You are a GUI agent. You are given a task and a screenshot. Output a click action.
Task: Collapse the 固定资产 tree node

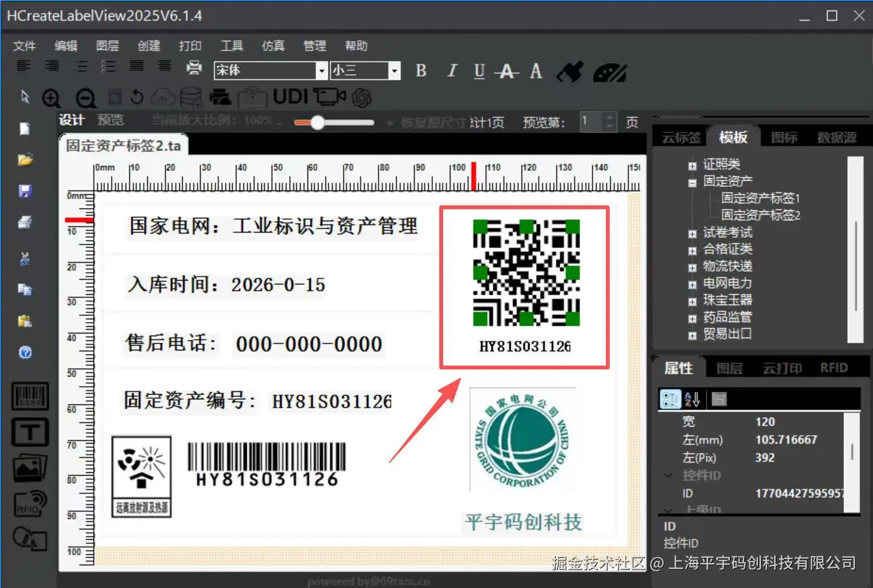pos(692,183)
